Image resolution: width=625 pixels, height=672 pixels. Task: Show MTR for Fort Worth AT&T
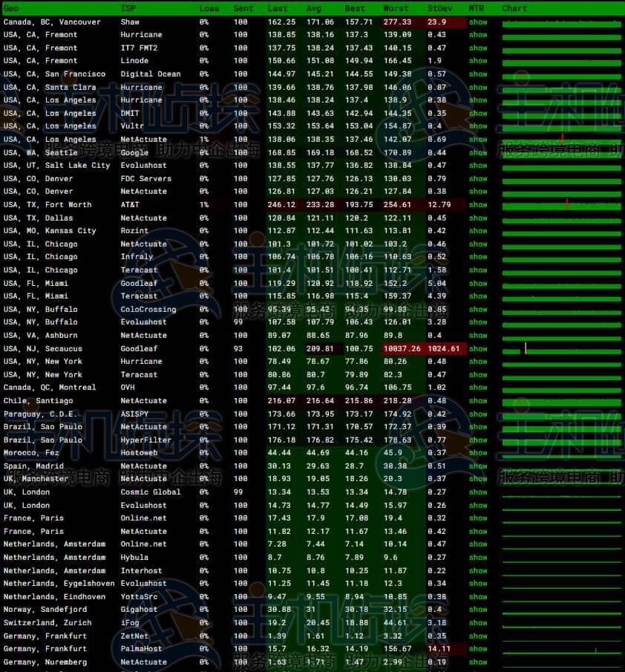(478, 205)
